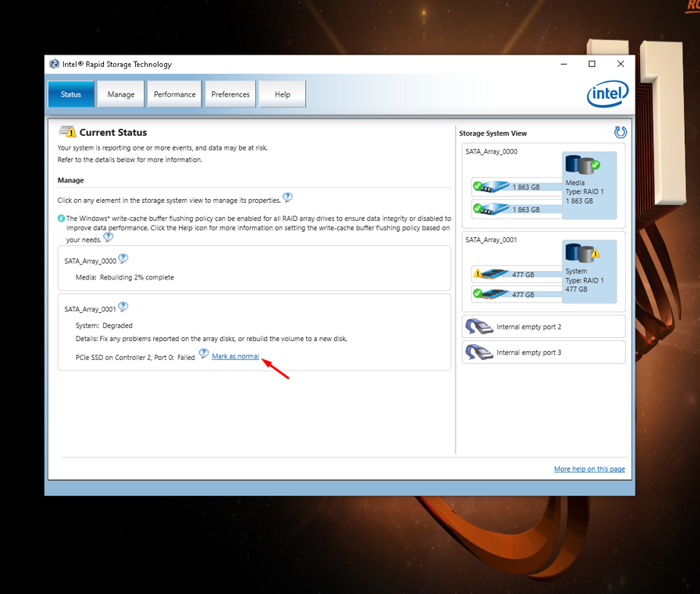Go to the Preferences tab
The image size is (700, 594).
(x=230, y=94)
